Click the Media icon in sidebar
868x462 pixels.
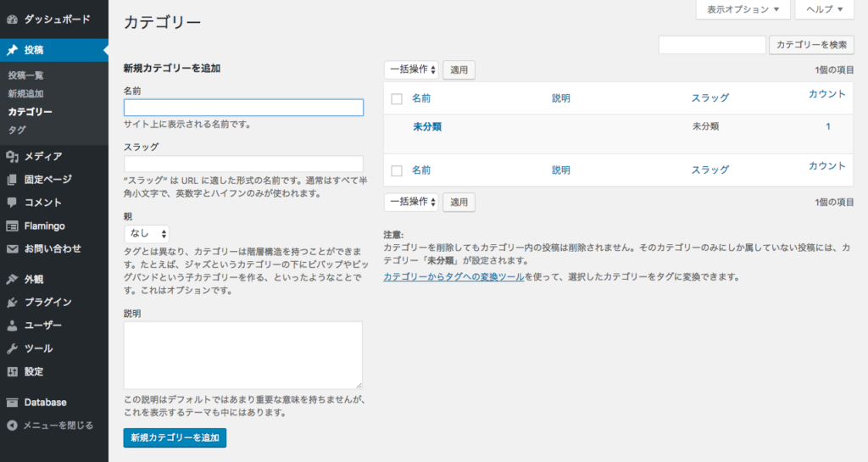[12, 156]
